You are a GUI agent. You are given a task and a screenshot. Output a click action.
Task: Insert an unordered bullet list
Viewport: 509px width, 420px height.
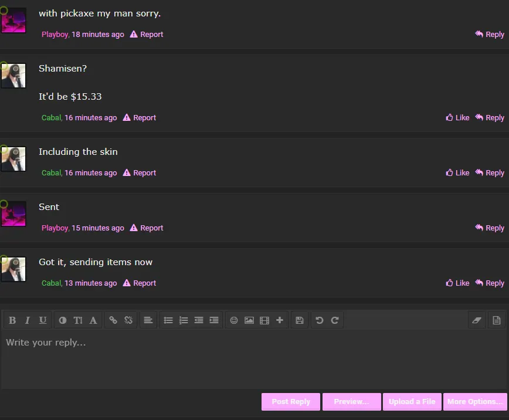pyautogui.click(x=168, y=320)
